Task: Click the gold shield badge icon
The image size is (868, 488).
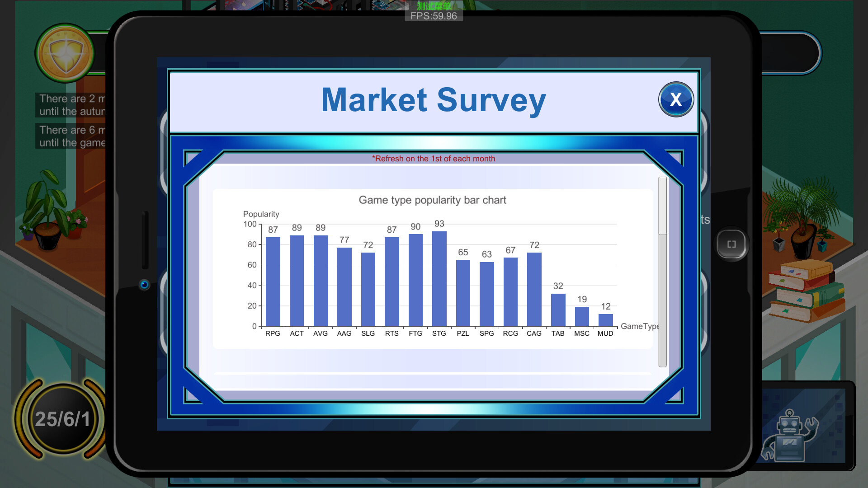Action: [x=66, y=53]
